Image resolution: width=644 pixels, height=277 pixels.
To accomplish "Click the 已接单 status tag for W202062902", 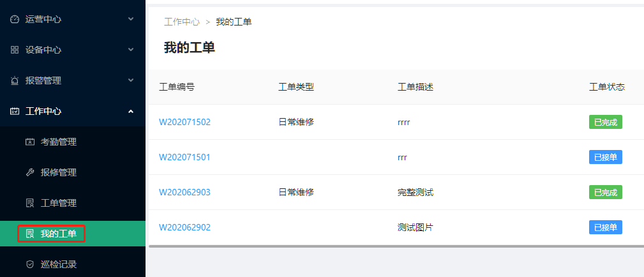I will coord(605,227).
